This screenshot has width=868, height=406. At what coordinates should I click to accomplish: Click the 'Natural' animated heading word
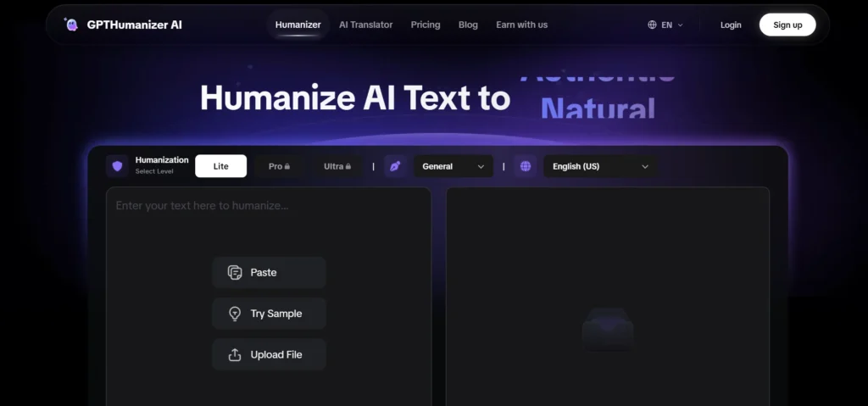coord(598,108)
